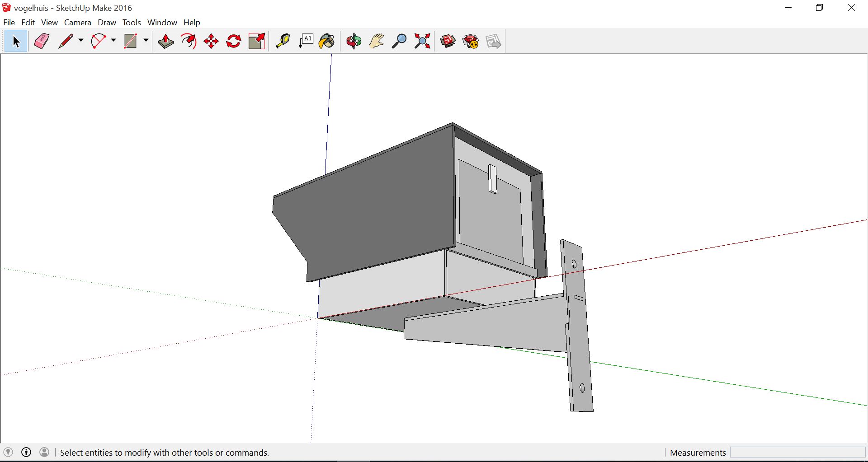
Task: Open the Draw menu
Action: pos(107,22)
